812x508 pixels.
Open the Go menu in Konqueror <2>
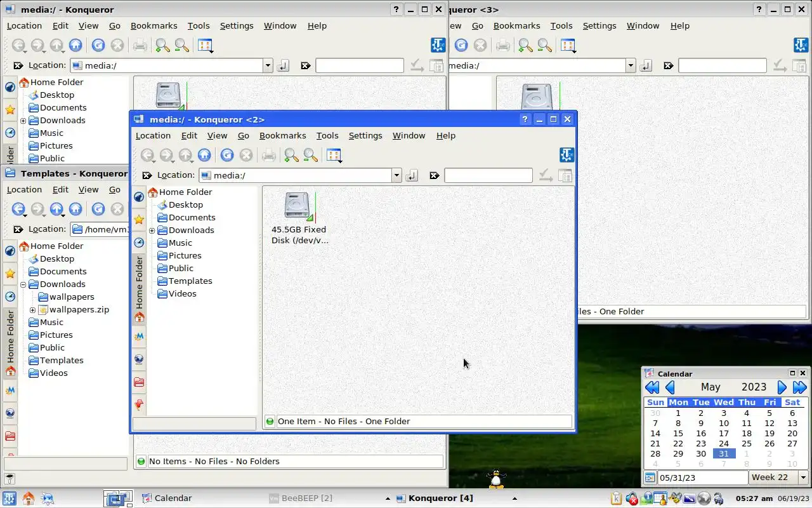tap(244, 135)
